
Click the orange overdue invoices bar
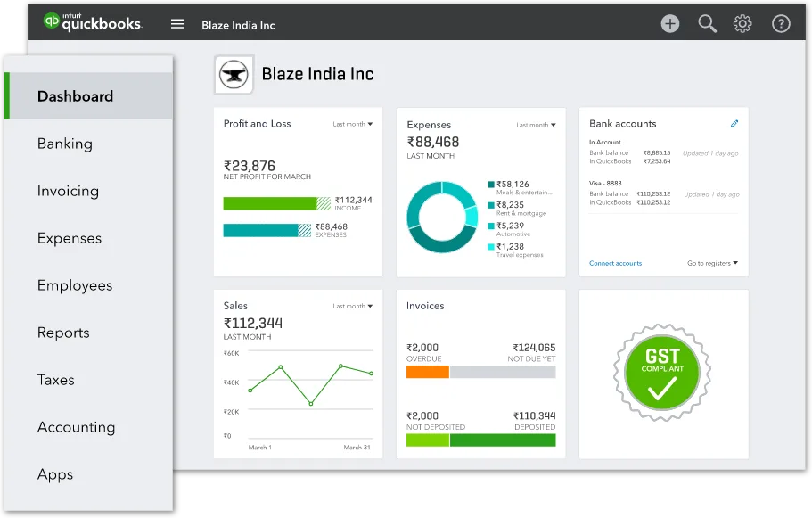point(426,373)
